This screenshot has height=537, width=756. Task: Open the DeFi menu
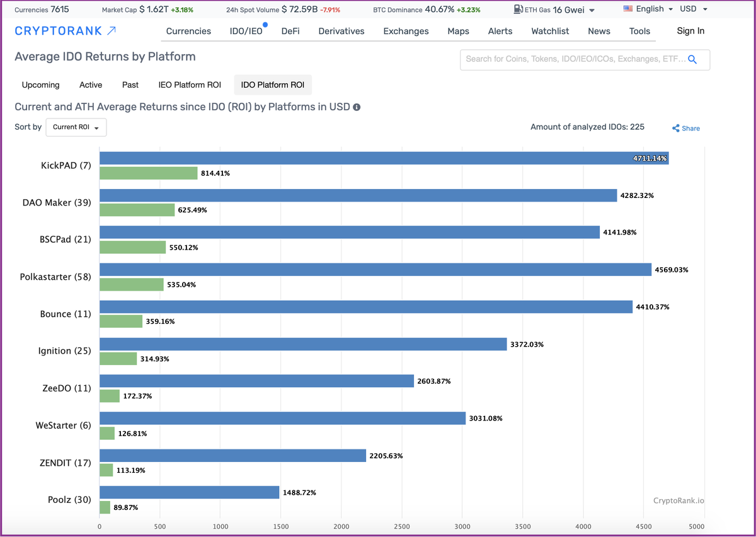[290, 31]
